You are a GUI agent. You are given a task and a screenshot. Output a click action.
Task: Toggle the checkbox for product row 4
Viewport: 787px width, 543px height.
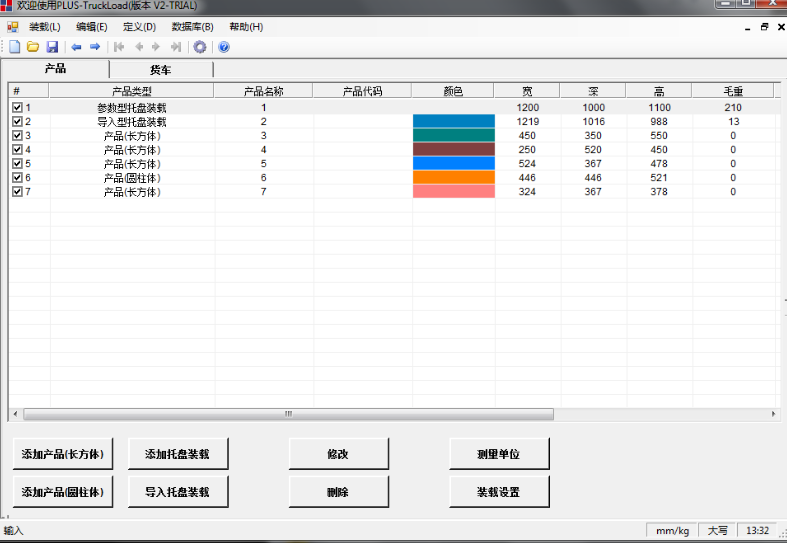(17, 150)
